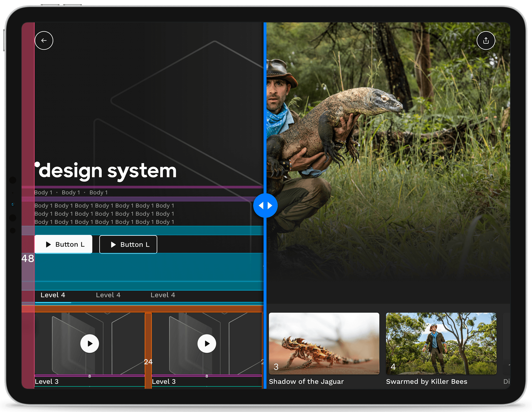Click the first Level 3 card label

(x=47, y=382)
